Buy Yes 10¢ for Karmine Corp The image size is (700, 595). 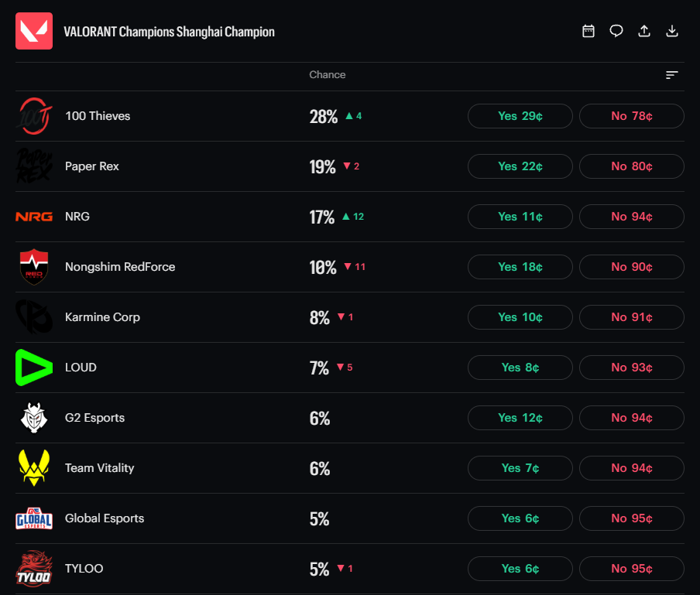coord(520,317)
